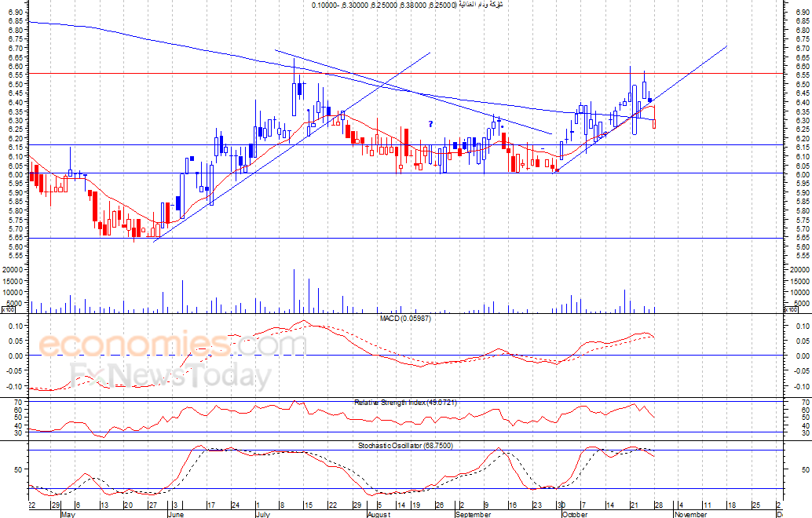812x518 pixels.
Task: Click the x100 volume multiplier on right axis
Action: click(791, 309)
